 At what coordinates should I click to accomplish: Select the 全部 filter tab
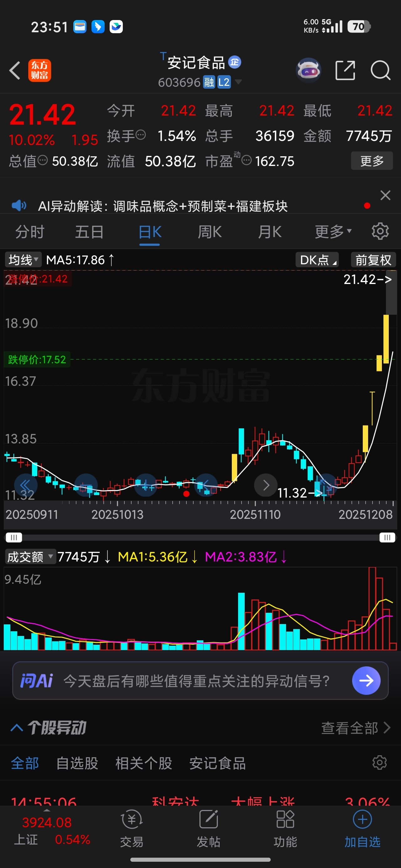tap(25, 763)
